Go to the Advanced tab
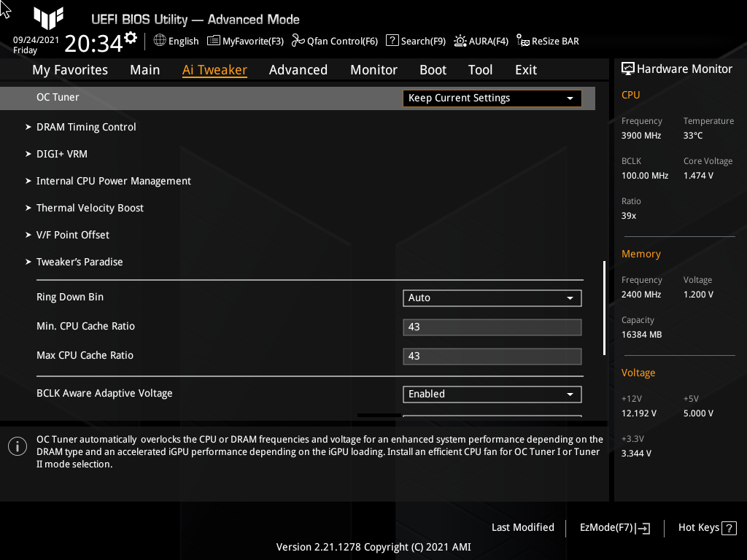The width and height of the screenshot is (747, 560). (x=298, y=70)
